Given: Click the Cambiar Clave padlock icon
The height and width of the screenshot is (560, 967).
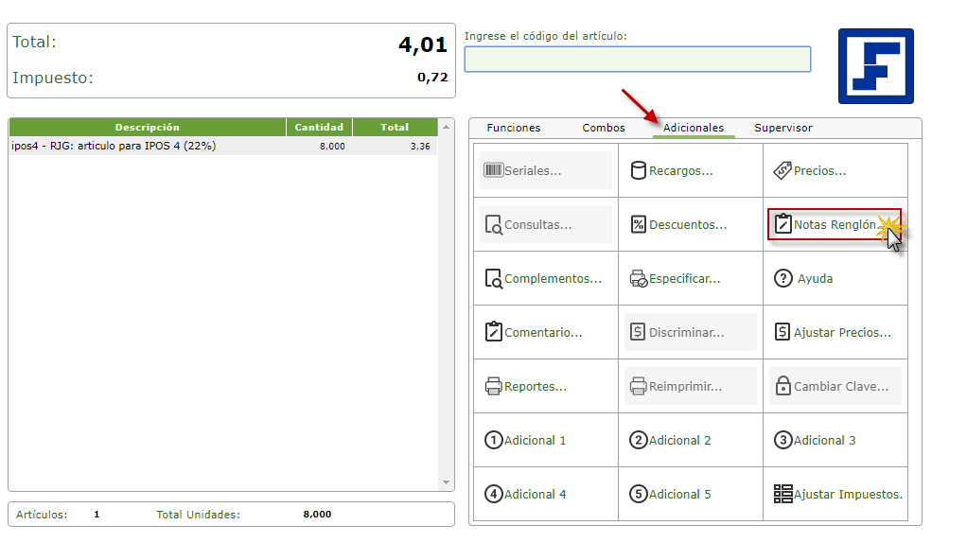Looking at the screenshot, I should point(783,385).
